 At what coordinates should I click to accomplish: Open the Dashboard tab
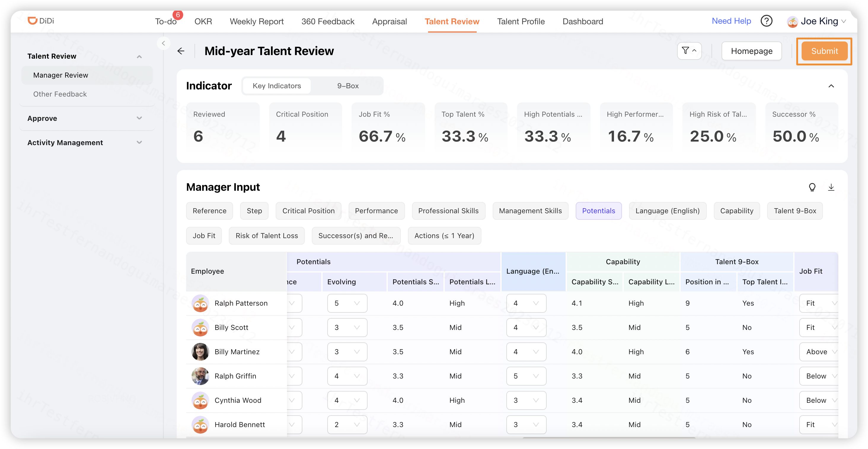[x=583, y=22]
